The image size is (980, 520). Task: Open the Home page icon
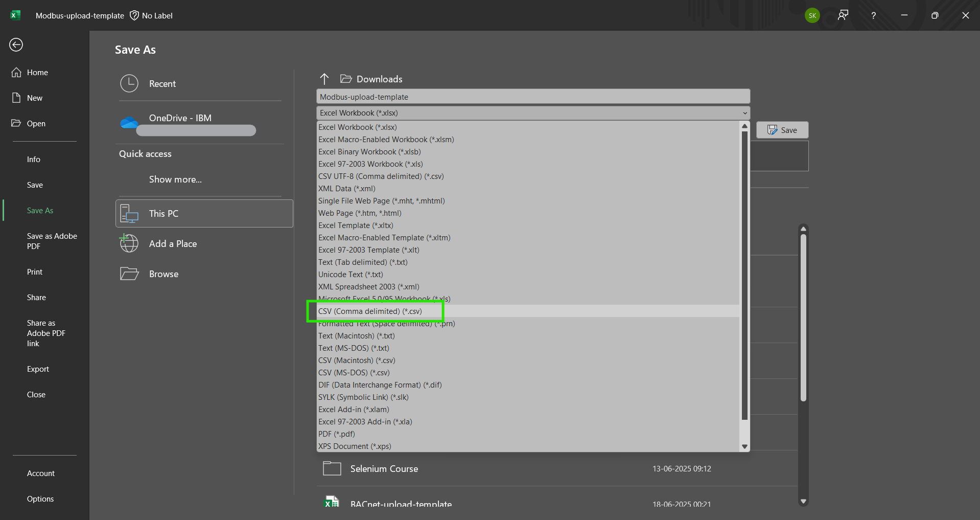click(16, 72)
